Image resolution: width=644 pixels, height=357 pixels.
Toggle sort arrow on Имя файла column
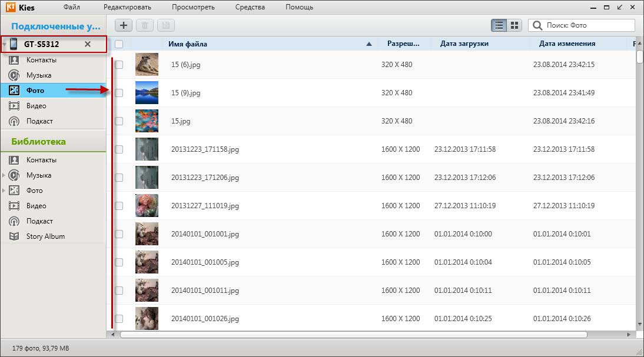coord(369,44)
